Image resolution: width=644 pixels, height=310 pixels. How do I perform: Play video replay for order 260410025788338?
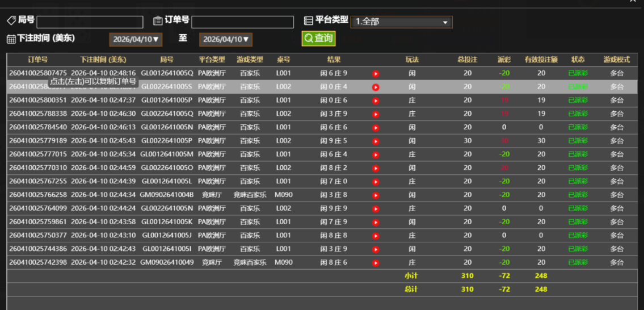tap(376, 115)
